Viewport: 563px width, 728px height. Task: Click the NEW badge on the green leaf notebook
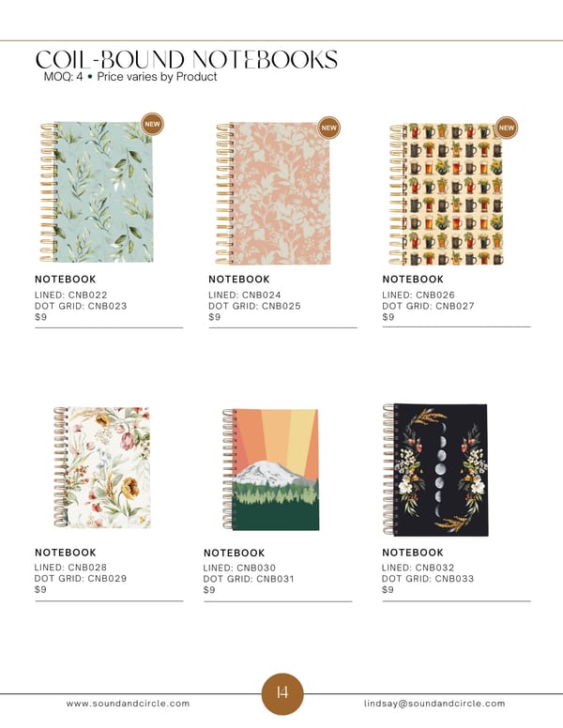coord(152,124)
